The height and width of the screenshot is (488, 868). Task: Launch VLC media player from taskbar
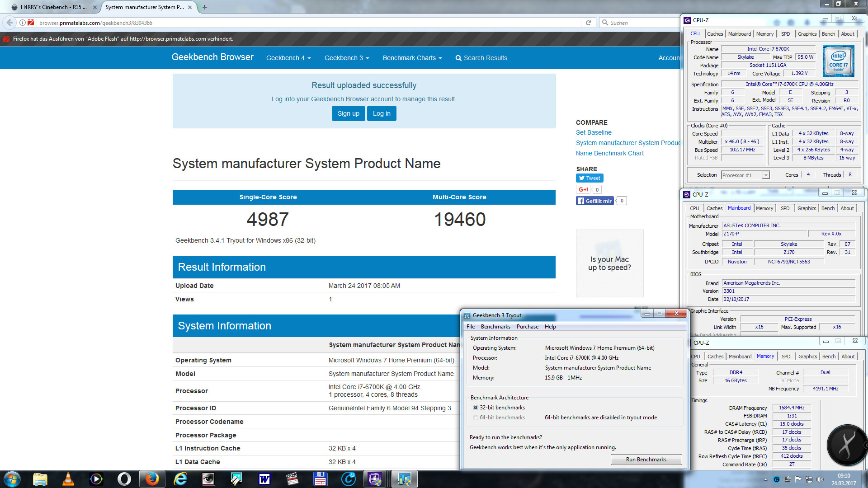click(x=68, y=479)
